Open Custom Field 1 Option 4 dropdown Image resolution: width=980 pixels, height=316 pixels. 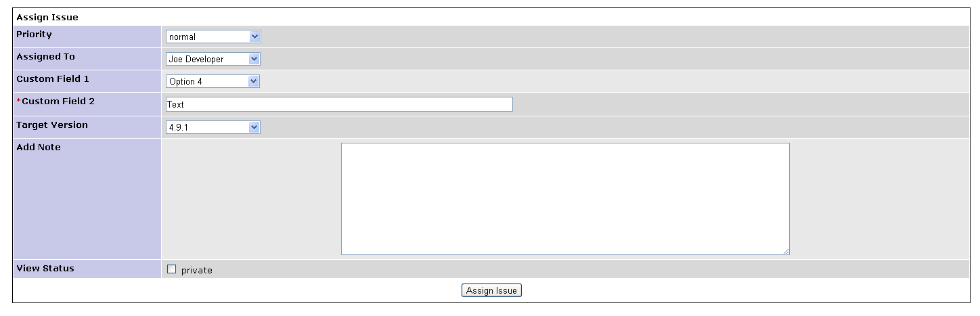click(213, 81)
